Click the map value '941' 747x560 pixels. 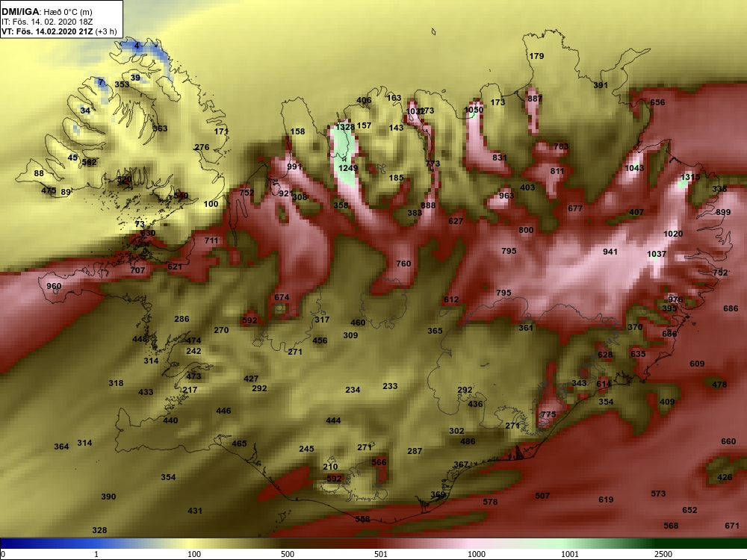[610, 252]
